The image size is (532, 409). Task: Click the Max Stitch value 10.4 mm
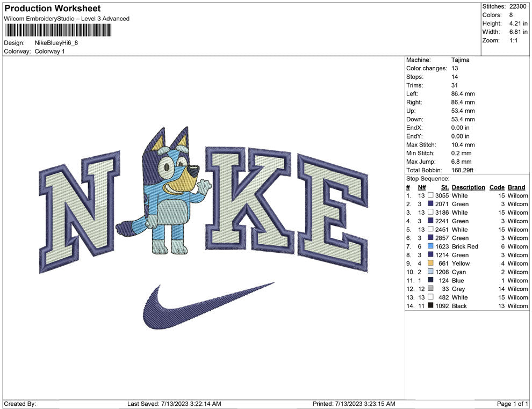click(x=463, y=145)
